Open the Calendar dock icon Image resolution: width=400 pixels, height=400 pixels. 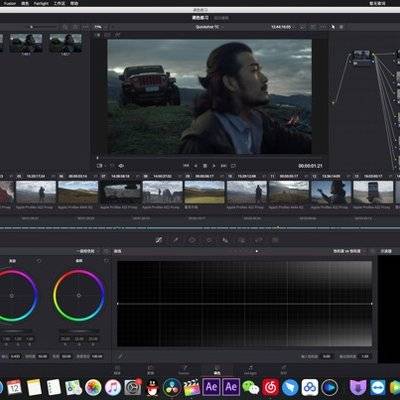point(14,387)
